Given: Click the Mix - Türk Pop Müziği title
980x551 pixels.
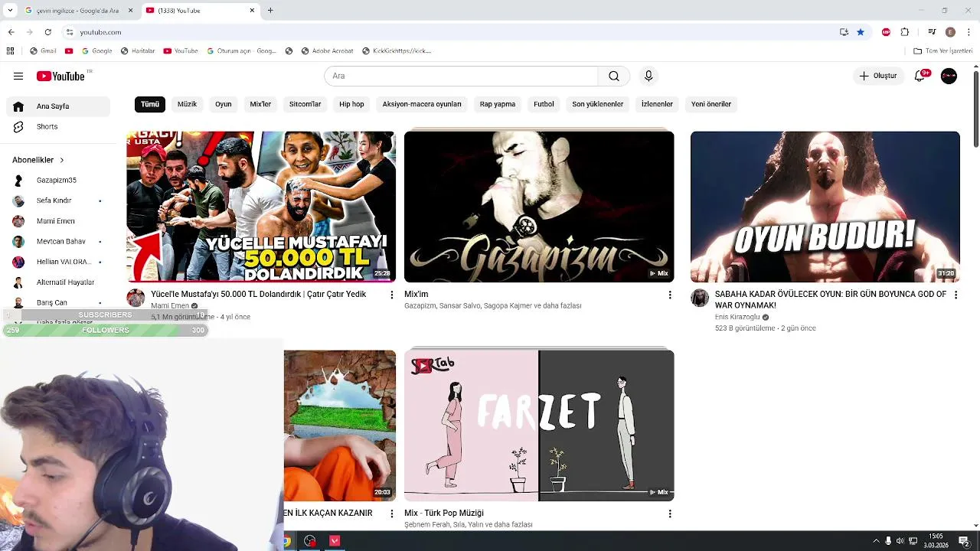Looking at the screenshot, I should (444, 513).
